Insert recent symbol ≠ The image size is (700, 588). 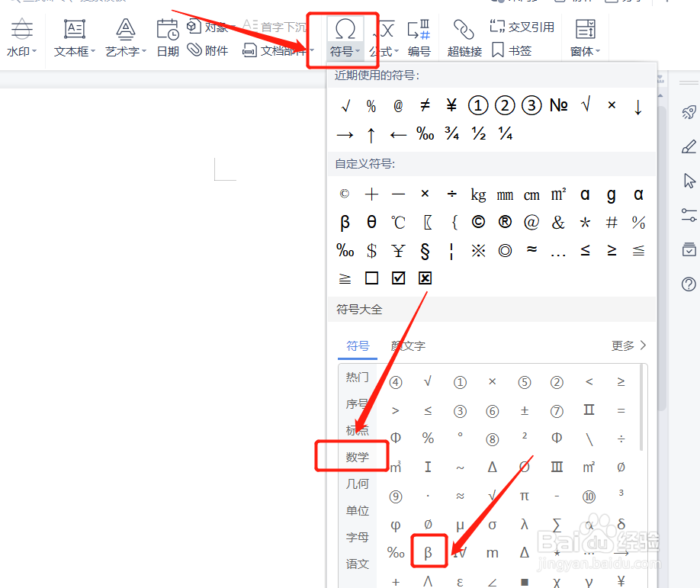click(425, 106)
